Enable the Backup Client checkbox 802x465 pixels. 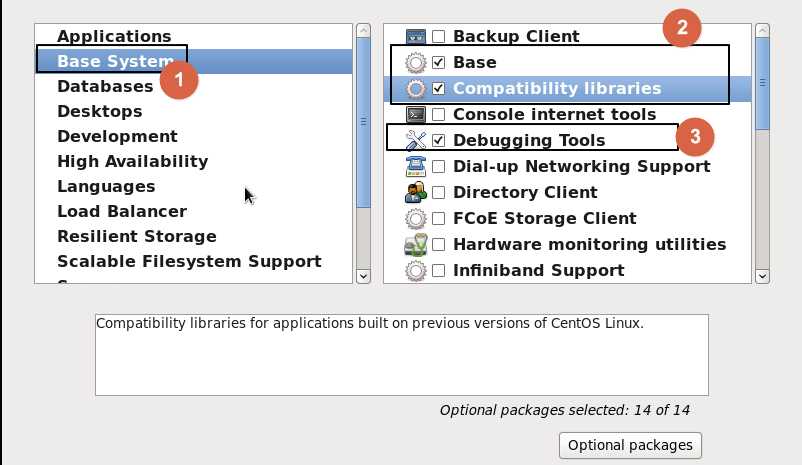point(438,36)
